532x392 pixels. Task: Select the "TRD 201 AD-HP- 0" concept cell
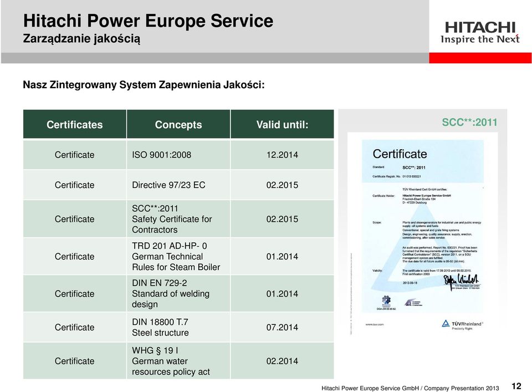tap(178, 256)
